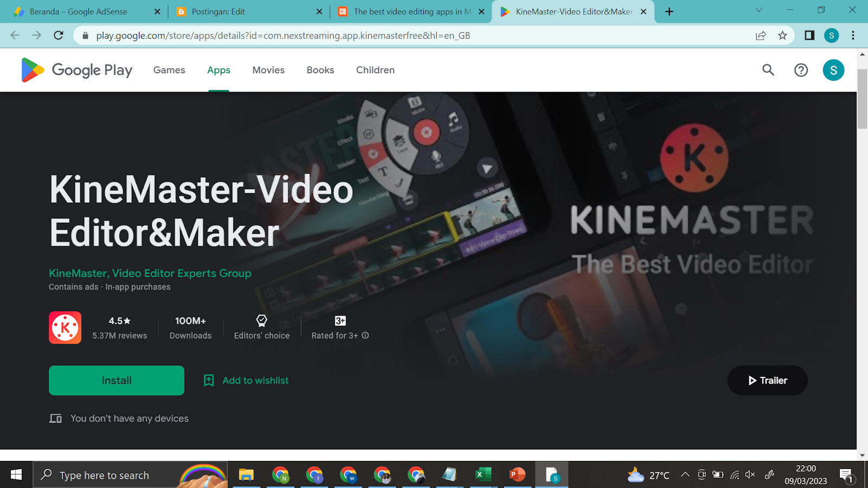Click the You don't have any devices text
The height and width of the screenshot is (488, 868).
(130, 419)
